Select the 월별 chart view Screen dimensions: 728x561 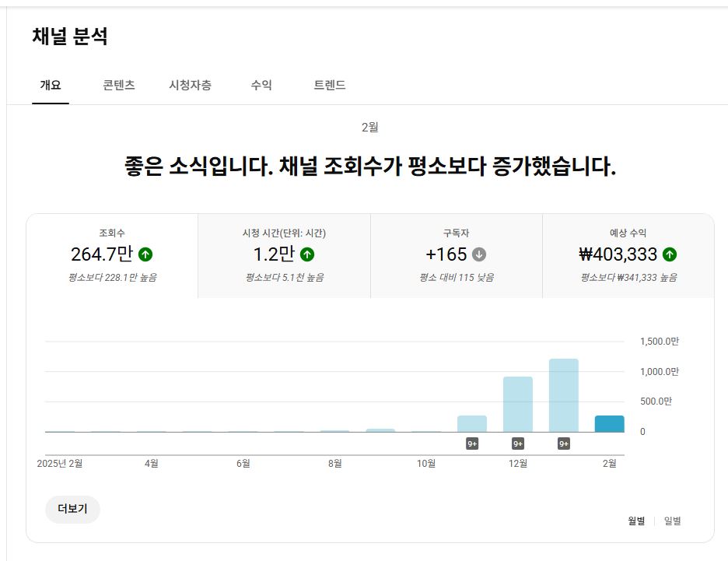[636, 521]
